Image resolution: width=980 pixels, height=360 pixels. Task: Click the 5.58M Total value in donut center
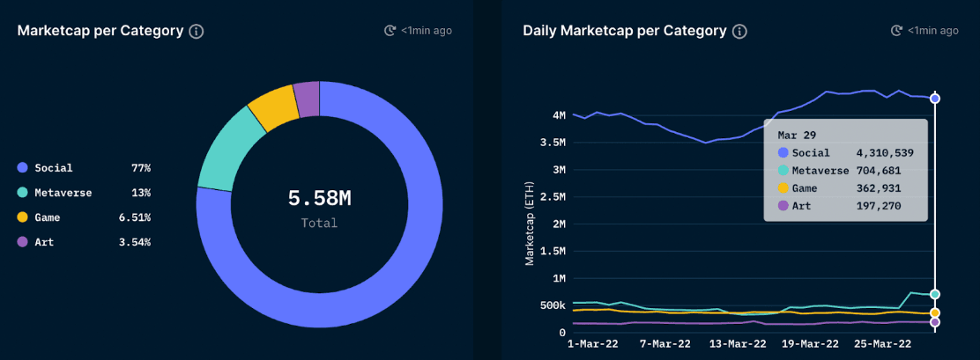319,199
